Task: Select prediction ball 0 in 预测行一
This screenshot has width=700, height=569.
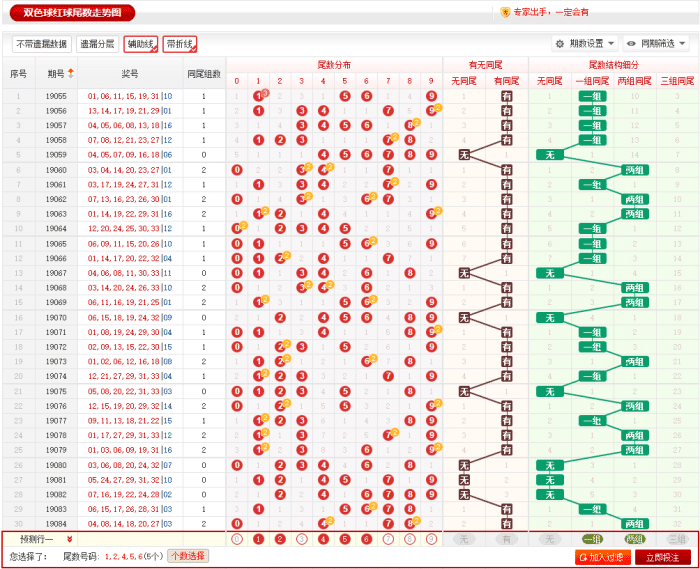Action: (x=237, y=539)
